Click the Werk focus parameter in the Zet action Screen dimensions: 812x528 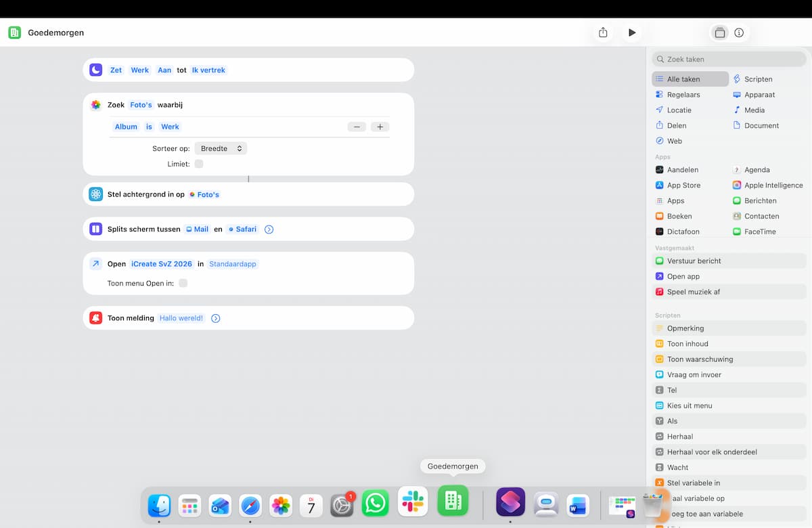point(140,70)
